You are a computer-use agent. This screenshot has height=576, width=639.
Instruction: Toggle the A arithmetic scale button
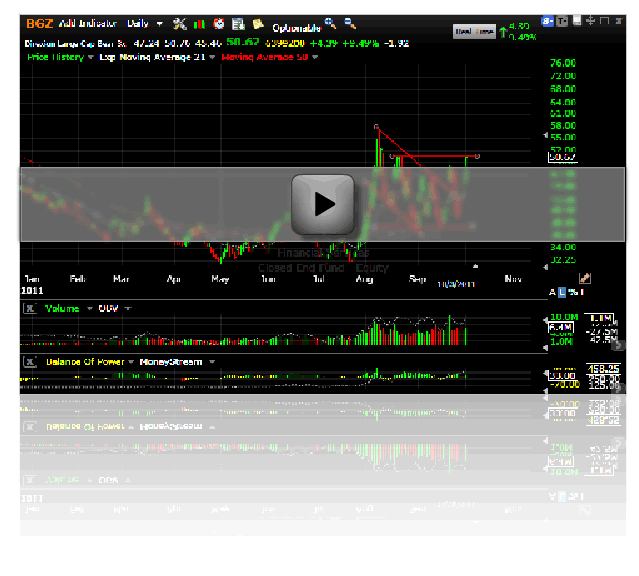tap(551, 291)
